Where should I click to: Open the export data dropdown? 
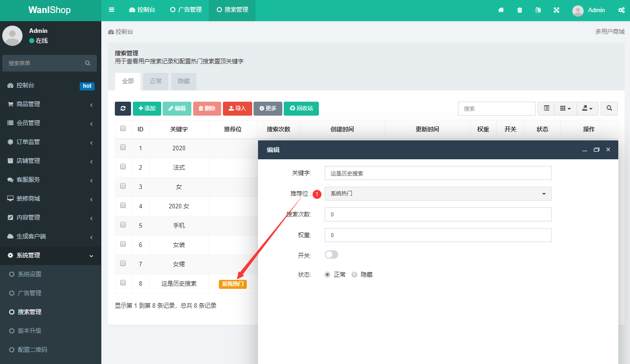587,108
